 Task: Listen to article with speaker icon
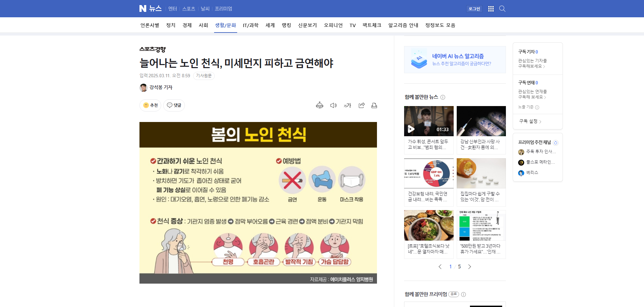click(x=333, y=105)
